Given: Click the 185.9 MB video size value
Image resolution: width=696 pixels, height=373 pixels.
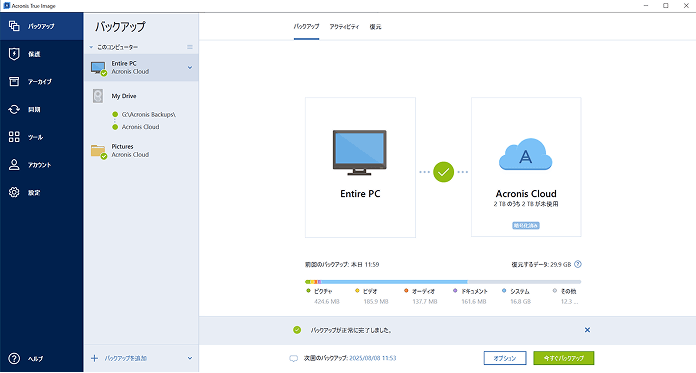Looking at the screenshot, I should [x=376, y=302].
